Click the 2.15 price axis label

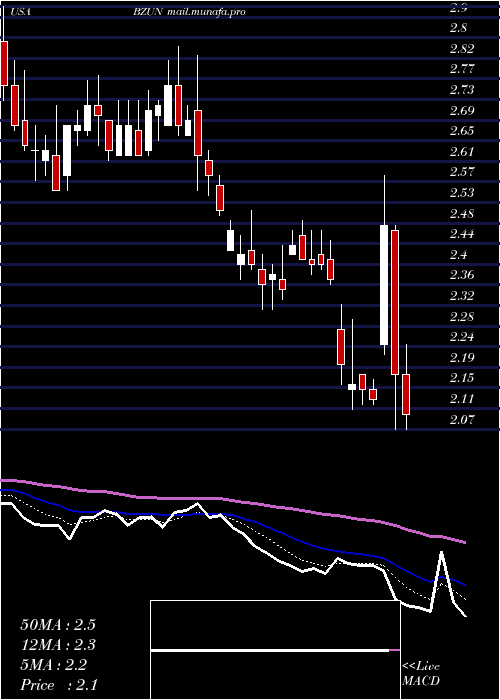464,379
